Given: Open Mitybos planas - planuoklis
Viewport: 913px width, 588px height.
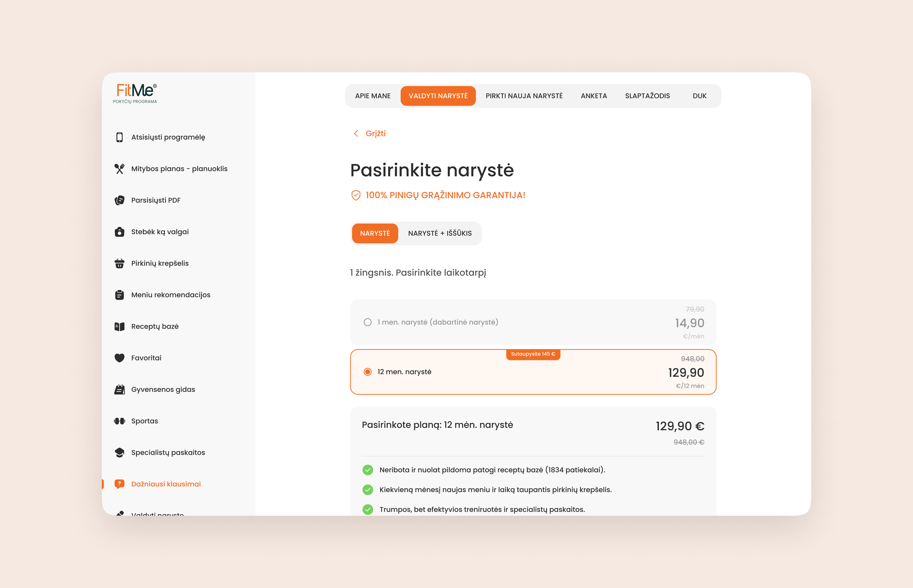Looking at the screenshot, I should tap(179, 169).
